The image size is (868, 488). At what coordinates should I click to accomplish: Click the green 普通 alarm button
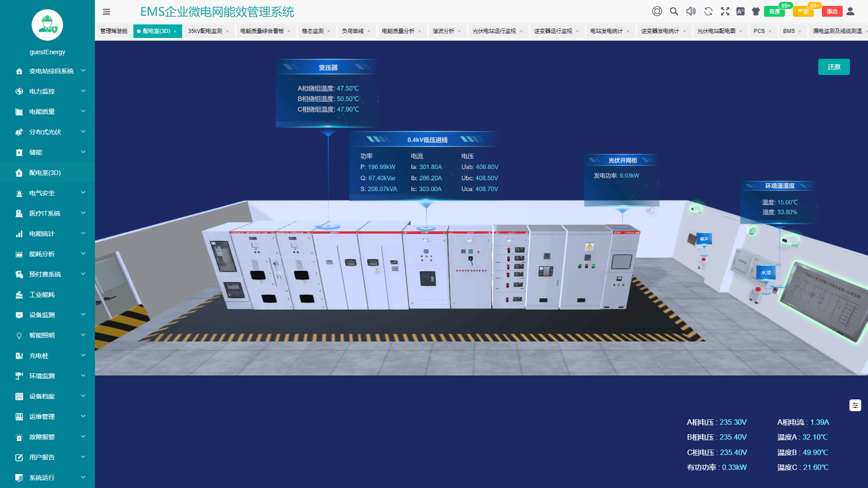pos(774,12)
